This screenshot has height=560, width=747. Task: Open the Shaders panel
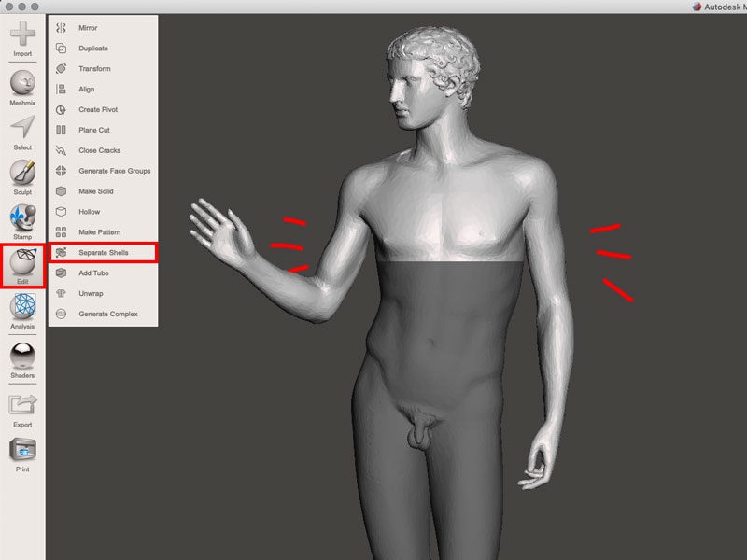22,357
